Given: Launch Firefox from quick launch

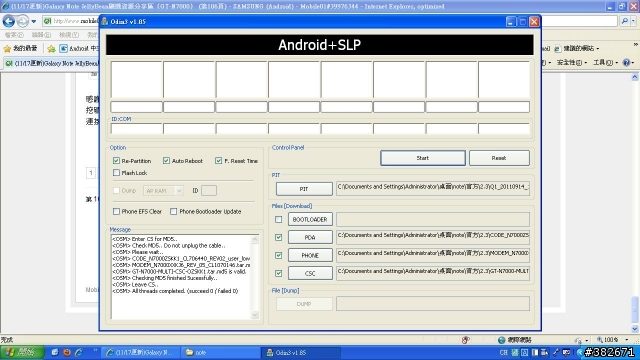Looking at the screenshot, I should tap(67, 352).
